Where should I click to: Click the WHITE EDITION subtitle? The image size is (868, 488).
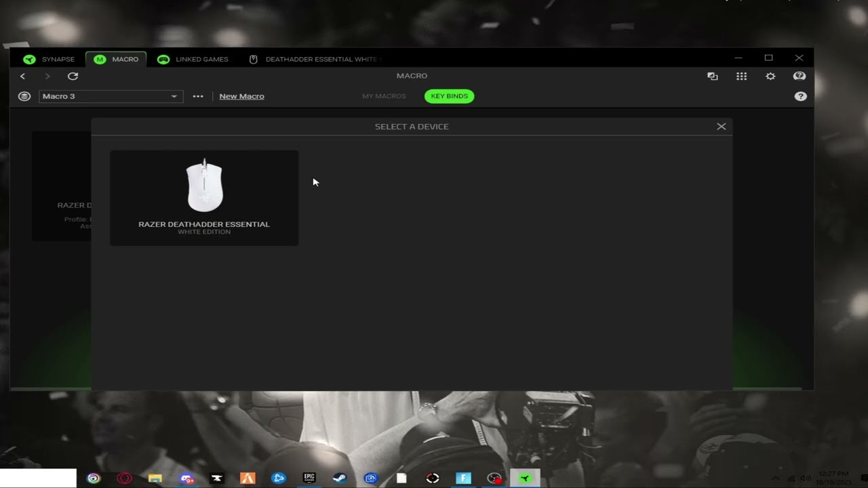(x=204, y=232)
